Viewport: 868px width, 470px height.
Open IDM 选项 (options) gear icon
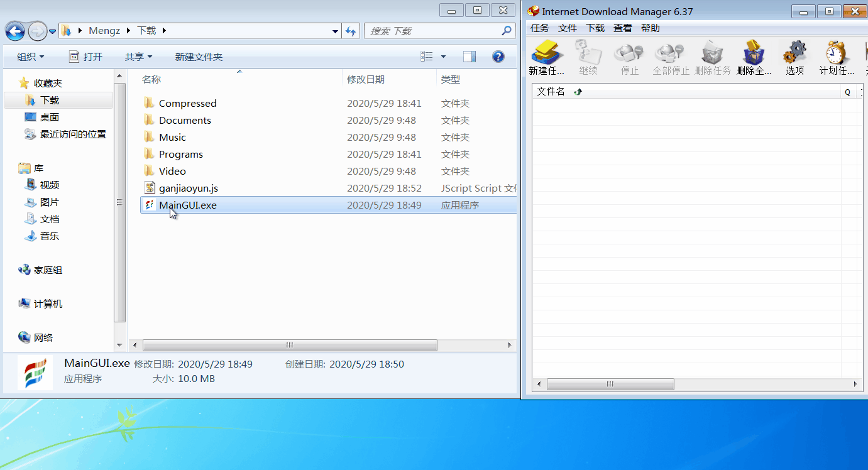tap(794, 53)
